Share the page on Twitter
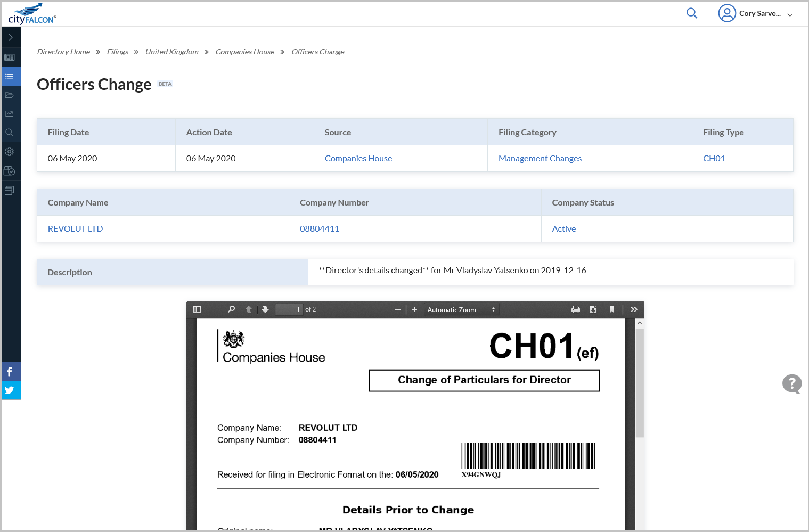The width and height of the screenshot is (809, 532). pos(11,390)
